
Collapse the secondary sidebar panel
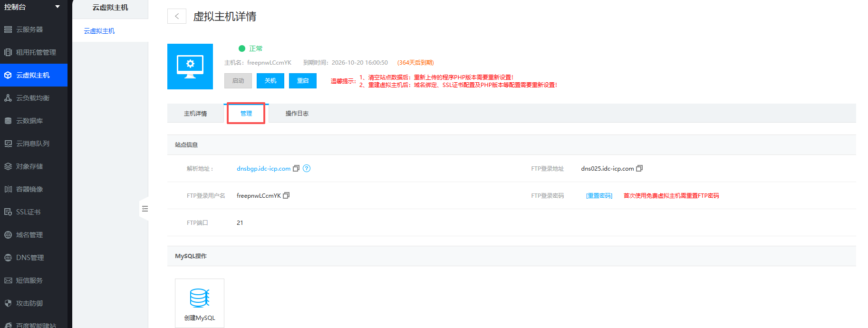145,209
